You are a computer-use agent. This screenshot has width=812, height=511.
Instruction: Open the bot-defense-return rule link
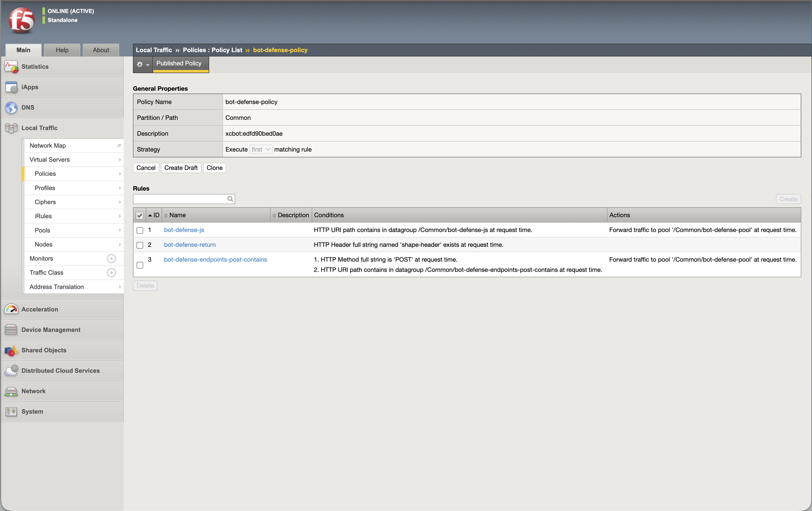(x=189, y=245)
